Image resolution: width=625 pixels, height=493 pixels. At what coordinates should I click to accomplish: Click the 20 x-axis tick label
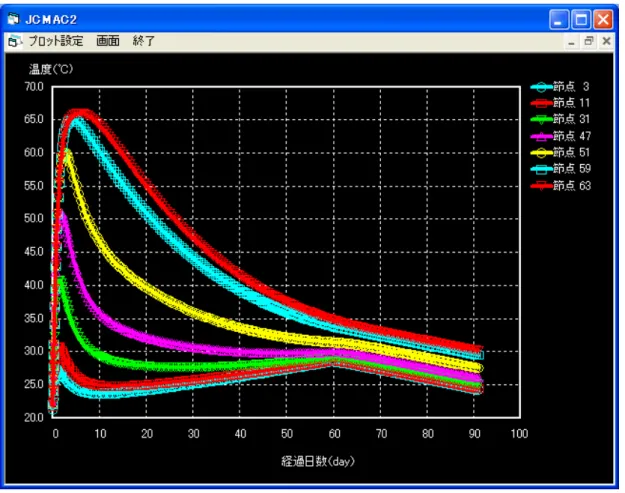147,434
